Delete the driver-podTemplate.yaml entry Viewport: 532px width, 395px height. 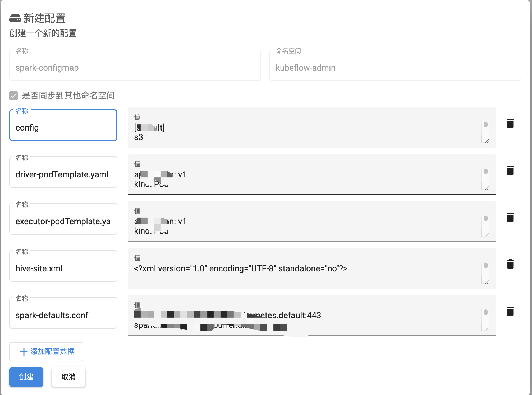(510, 170)
